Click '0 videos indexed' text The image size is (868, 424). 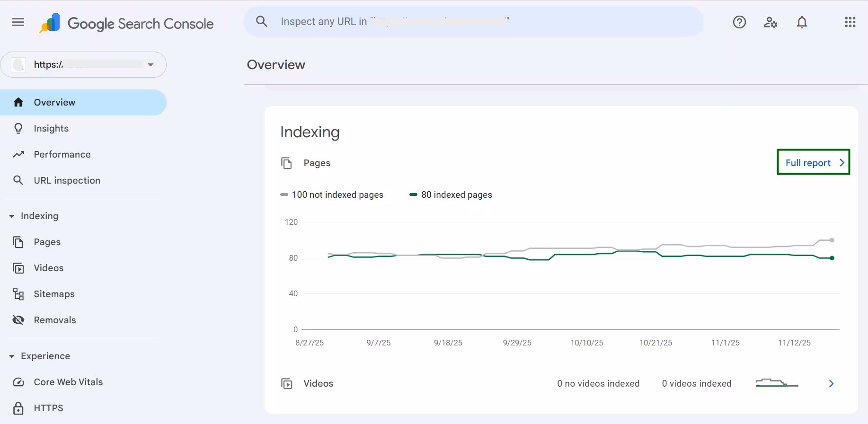pos(697,383)
